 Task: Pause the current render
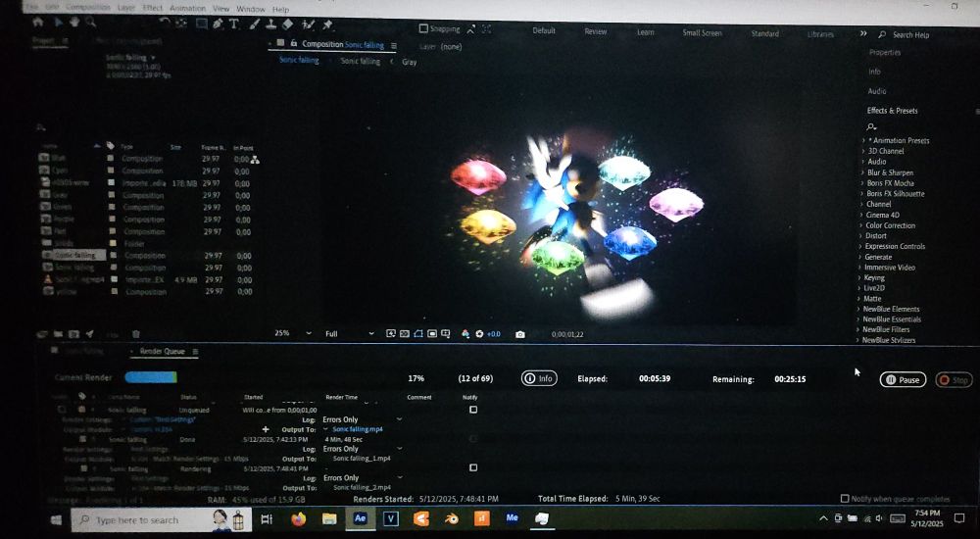(903, 379)
